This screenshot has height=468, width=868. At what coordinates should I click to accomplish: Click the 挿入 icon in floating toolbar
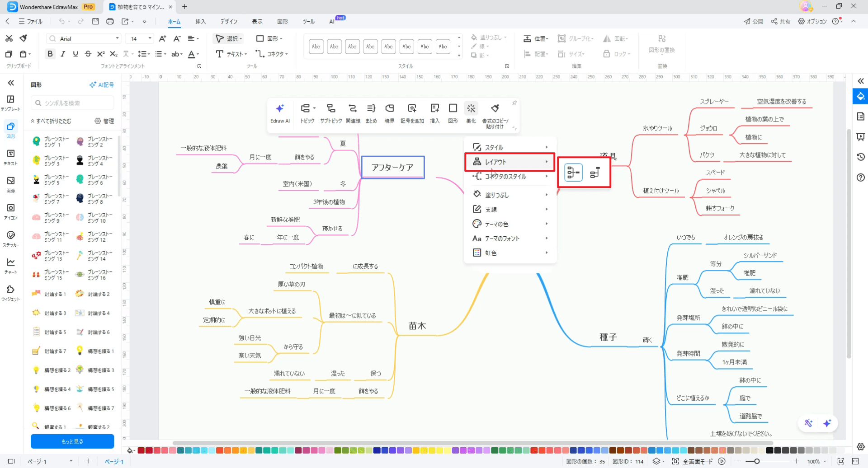pyautogui.click(x=434, y=113)
